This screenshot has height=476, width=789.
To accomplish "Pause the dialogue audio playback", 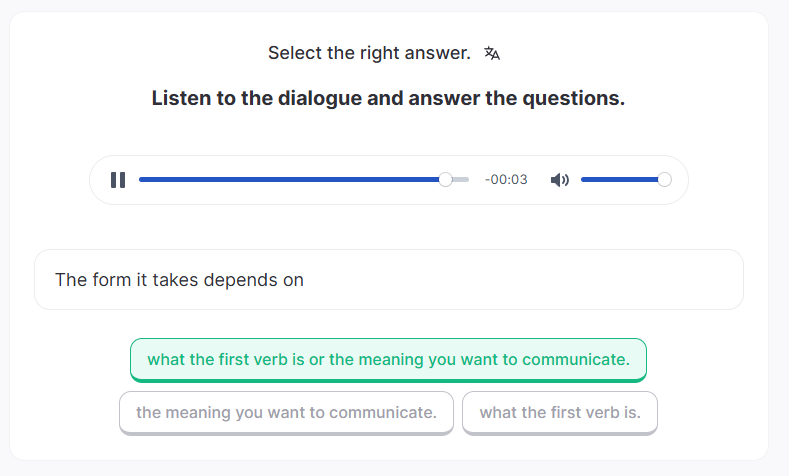I will tap(118, 180).
